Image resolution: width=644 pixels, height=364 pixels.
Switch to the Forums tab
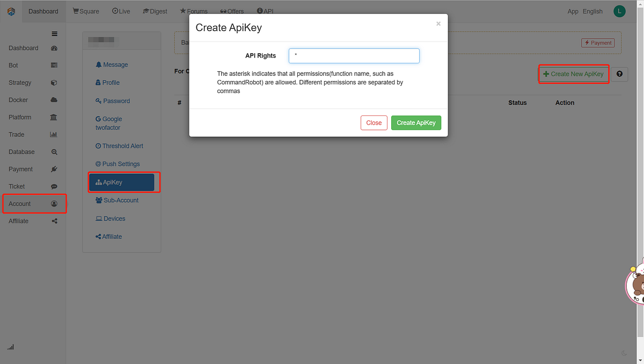[x=194, y=11]
